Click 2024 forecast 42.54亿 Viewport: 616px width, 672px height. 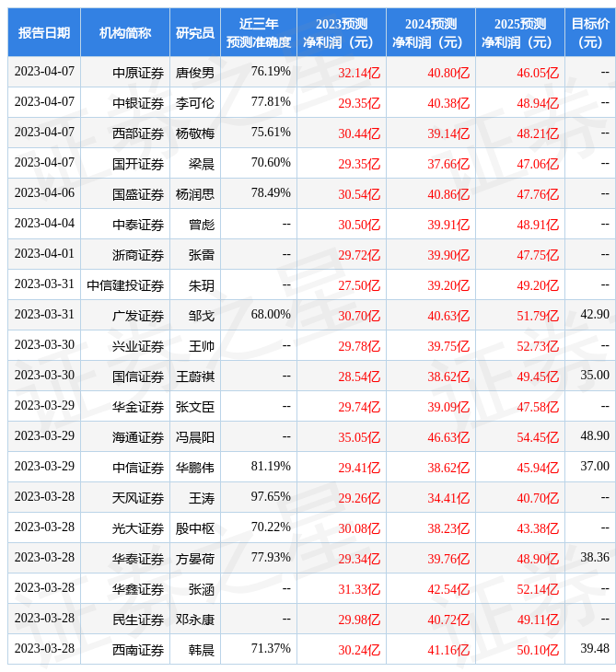coord(448,589)
